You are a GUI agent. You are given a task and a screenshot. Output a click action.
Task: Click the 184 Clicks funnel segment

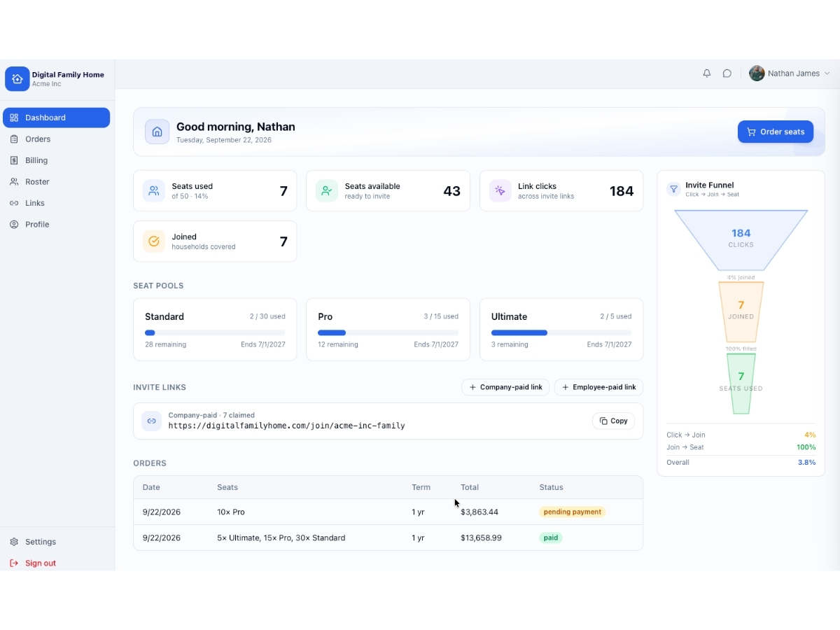(741, 240)
